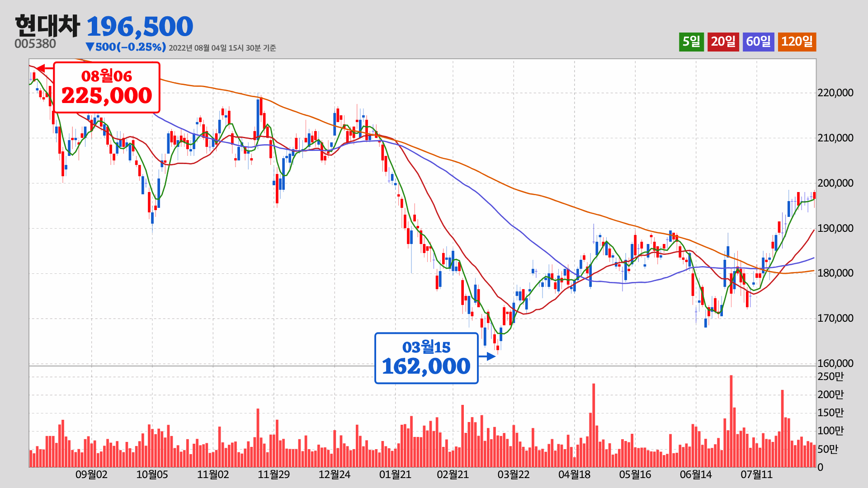The height and width of the screenshot is (488, 868).
Task: Click the current price 196,500
Action: (x=140, y=26)
